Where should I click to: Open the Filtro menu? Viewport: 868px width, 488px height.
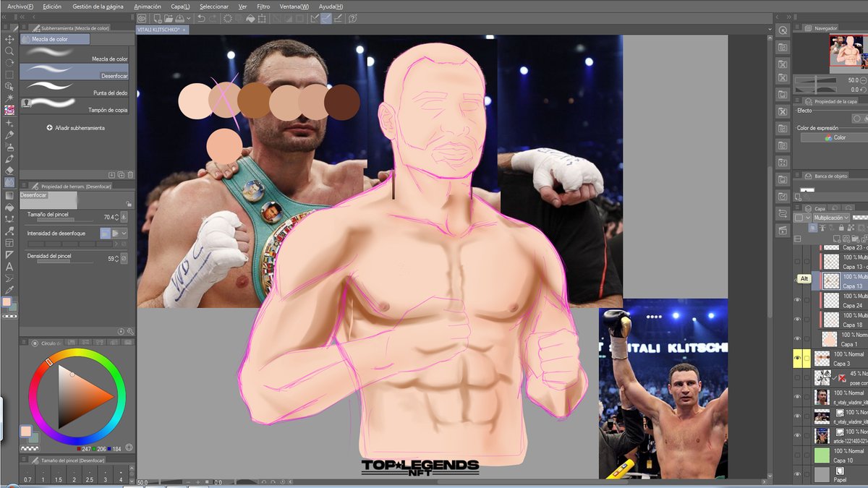[263, 6]
